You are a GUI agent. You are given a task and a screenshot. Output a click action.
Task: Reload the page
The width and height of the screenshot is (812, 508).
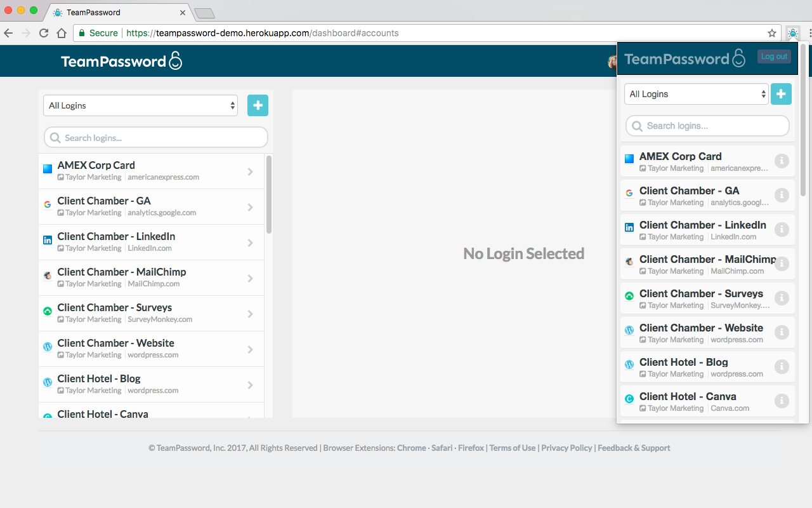click(44, 33)
